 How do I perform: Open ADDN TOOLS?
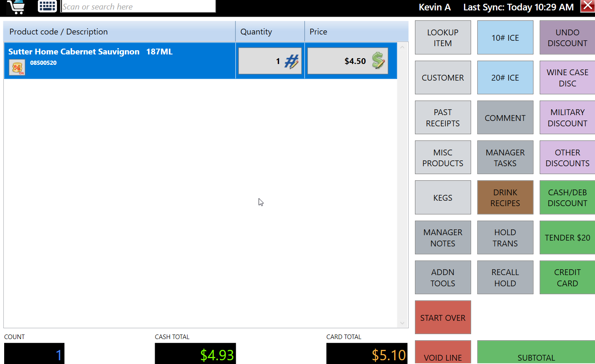click(x=443, y=278)
